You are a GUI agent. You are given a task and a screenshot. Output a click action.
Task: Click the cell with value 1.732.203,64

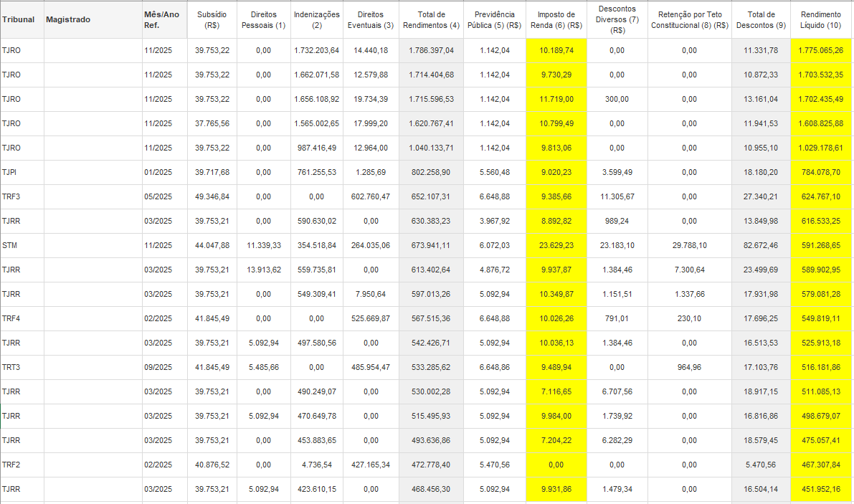tap(316, 51)
